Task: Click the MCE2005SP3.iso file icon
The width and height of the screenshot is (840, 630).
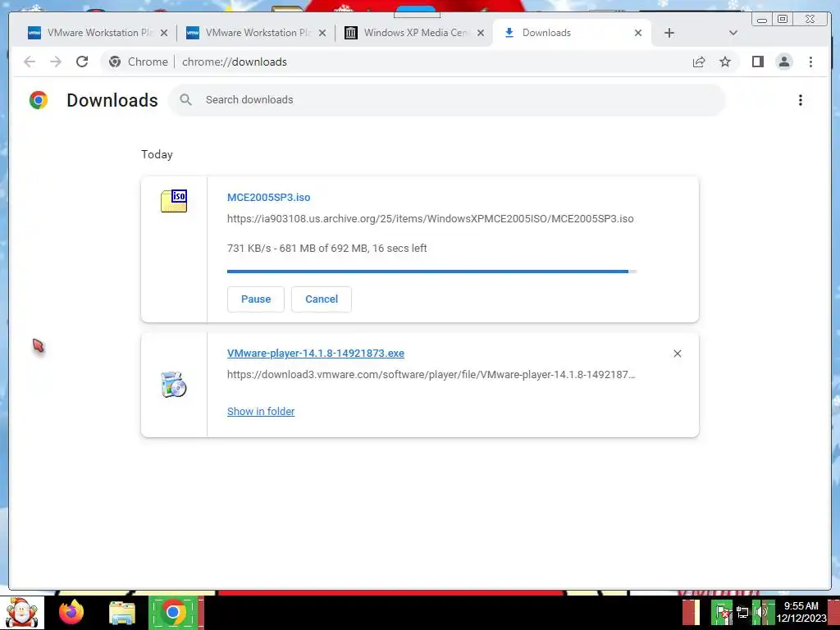Action: point(174,201)
